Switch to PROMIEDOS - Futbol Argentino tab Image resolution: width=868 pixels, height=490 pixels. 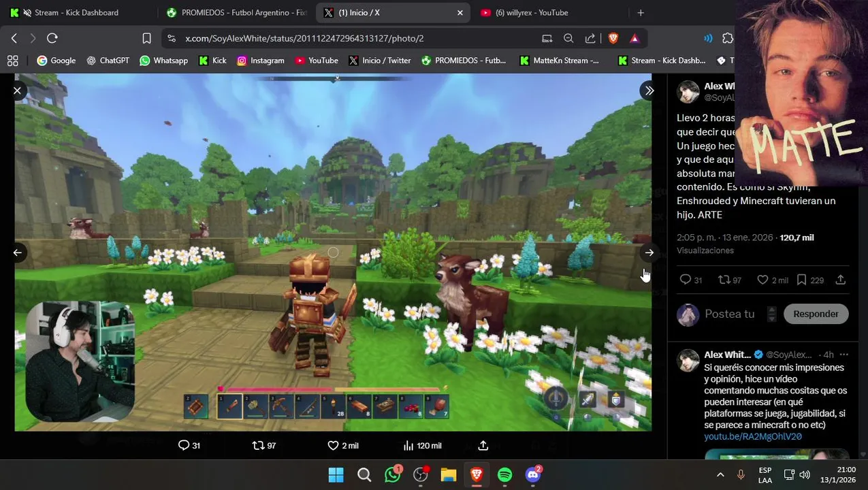pos(237,12)
